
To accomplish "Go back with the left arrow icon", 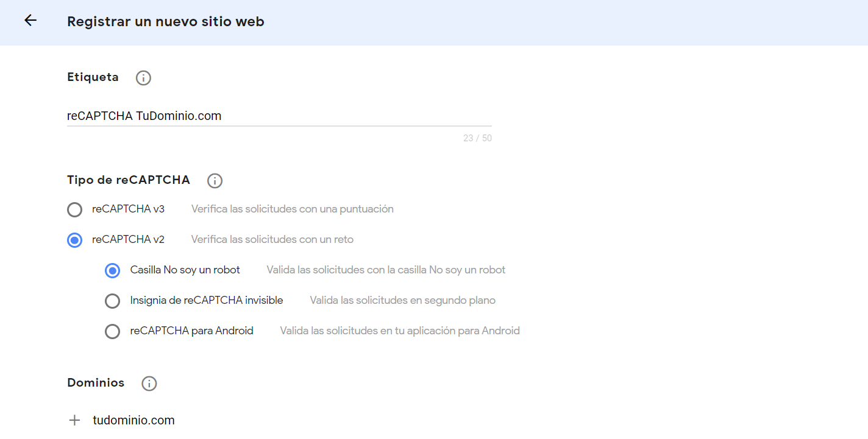I will coord(30,20).
